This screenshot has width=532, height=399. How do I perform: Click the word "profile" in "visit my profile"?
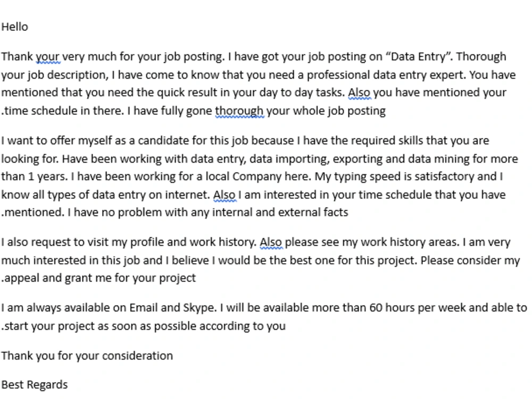[147, 242]
